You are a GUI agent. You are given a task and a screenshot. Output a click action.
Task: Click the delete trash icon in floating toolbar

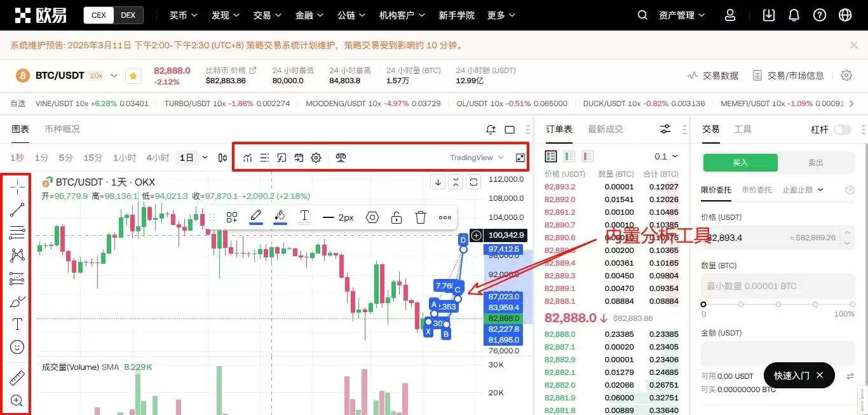pos(420,217)
